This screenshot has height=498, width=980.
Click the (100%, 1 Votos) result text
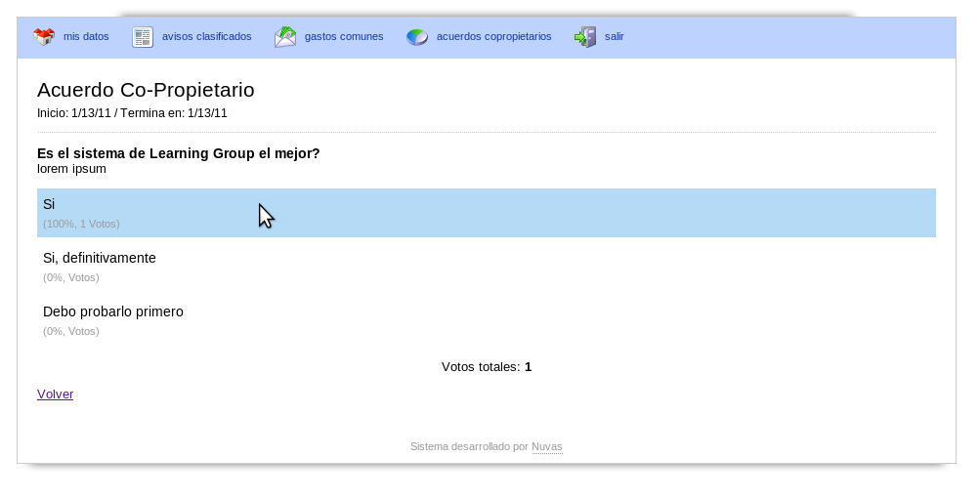[81, 224]
